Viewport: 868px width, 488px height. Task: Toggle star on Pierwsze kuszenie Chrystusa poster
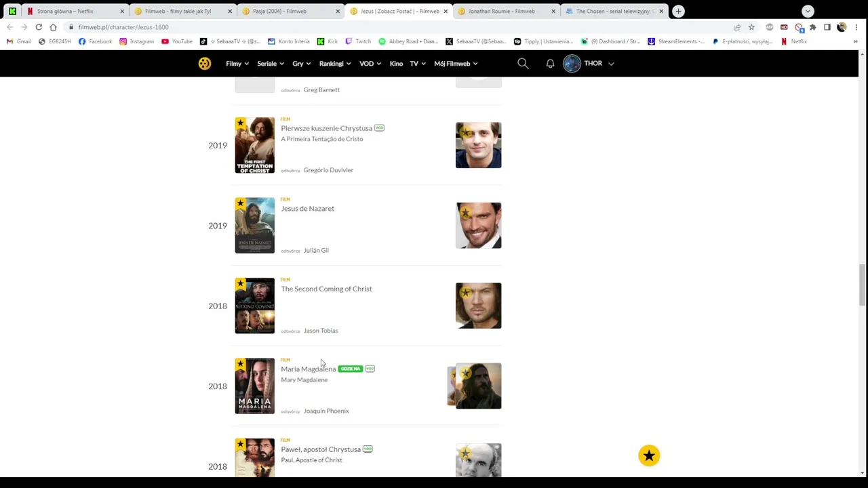coord(240,123)
